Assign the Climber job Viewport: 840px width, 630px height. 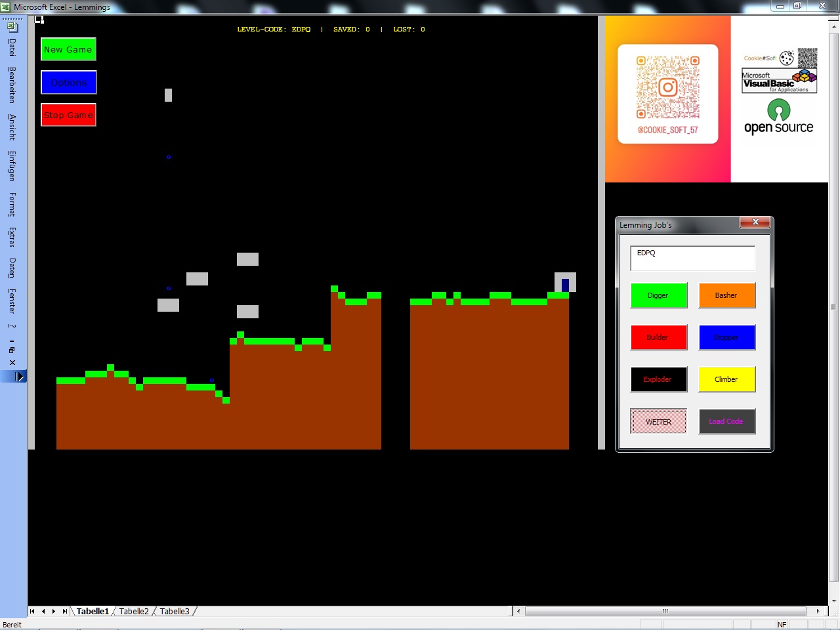click(727, 379)
